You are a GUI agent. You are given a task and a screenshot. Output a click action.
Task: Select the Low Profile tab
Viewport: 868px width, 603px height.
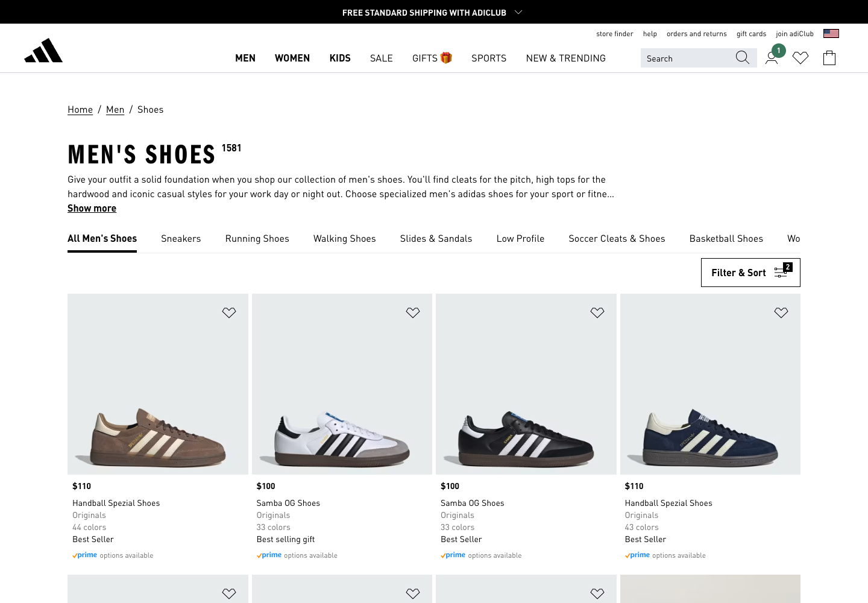[x=521, y=238]
